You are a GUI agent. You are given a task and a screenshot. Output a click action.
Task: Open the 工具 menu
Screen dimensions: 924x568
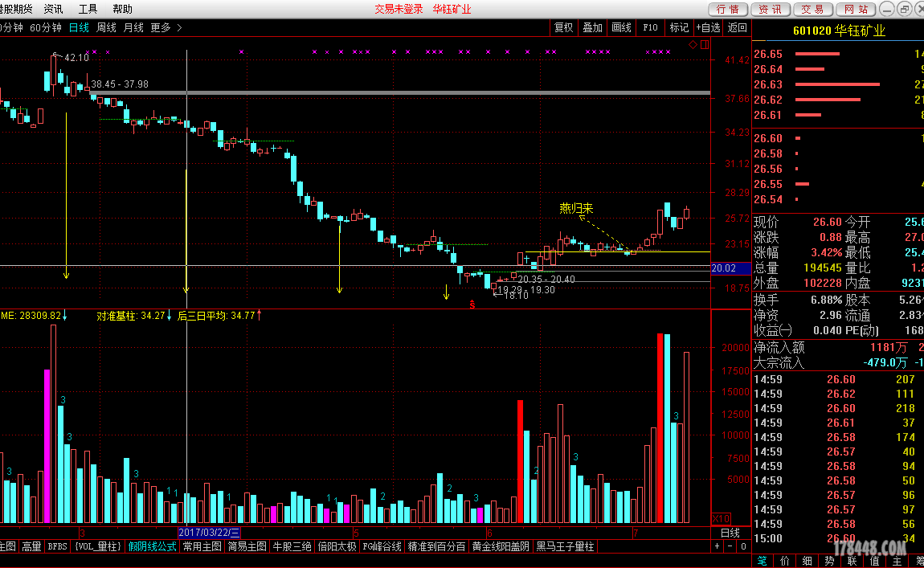(x=88, y=9)
